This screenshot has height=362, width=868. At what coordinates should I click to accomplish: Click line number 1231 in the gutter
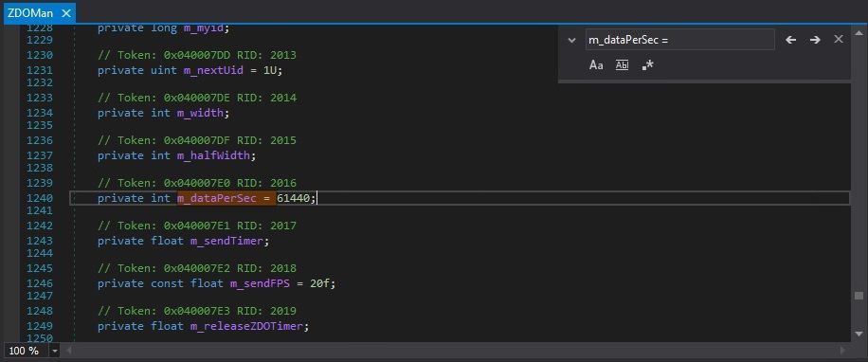(39, 70)
